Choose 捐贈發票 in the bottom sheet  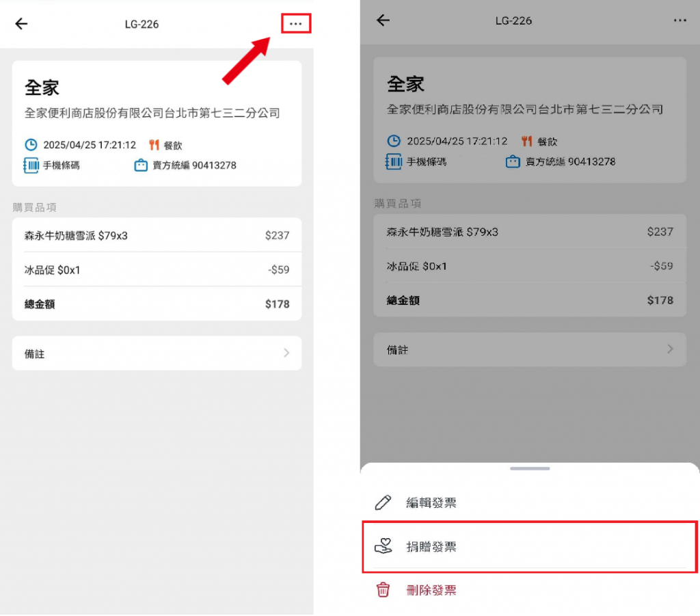[x=530, y=546]
